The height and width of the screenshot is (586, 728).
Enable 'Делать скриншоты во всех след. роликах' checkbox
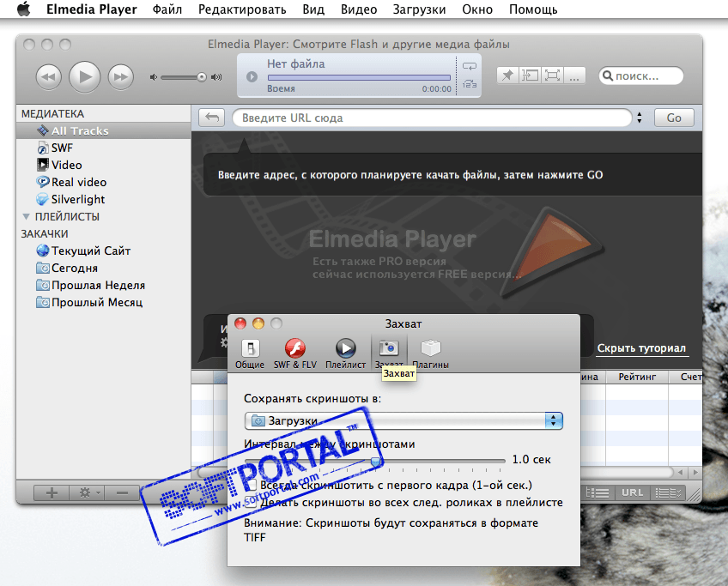pos(252,503)
